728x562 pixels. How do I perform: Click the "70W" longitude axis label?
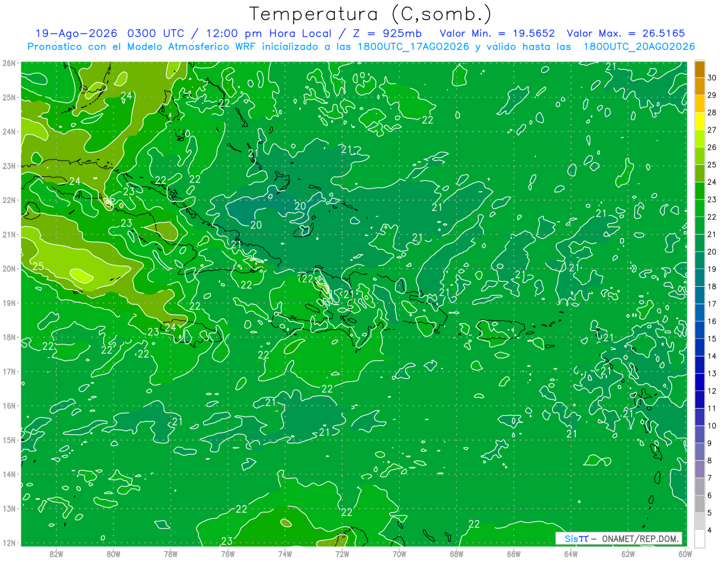[x=399, y=554]
